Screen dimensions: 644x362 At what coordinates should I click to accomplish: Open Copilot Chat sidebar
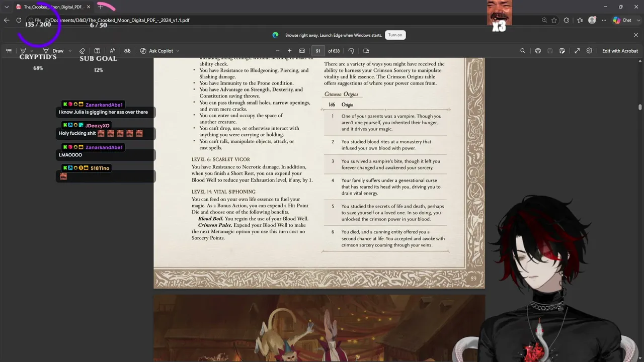pyautogui.click(x=622, y=20)
